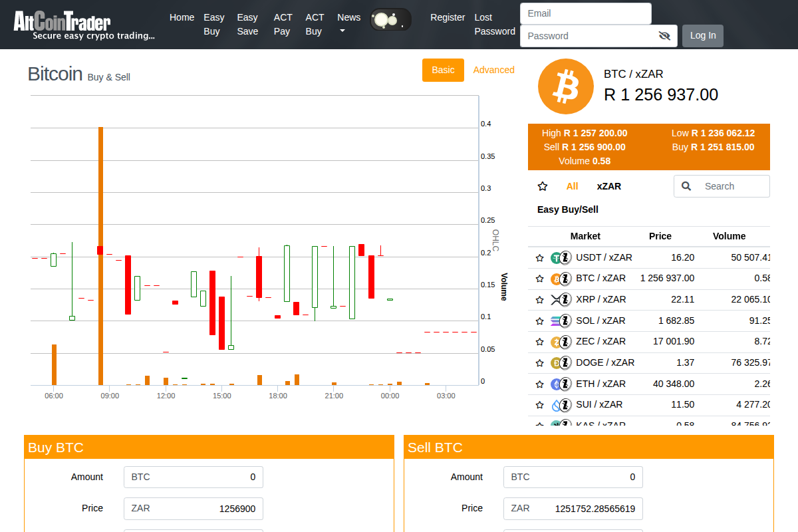Click the Buy R 1 251 815.00 value
Image resolution: width=798 pixels, height=532 pixels.
(722, 147)
